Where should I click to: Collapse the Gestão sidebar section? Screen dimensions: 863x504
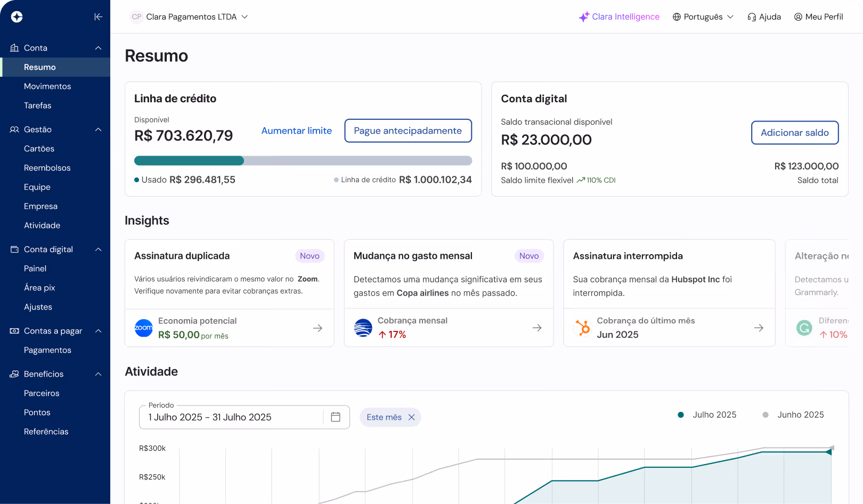click(98, 129)
